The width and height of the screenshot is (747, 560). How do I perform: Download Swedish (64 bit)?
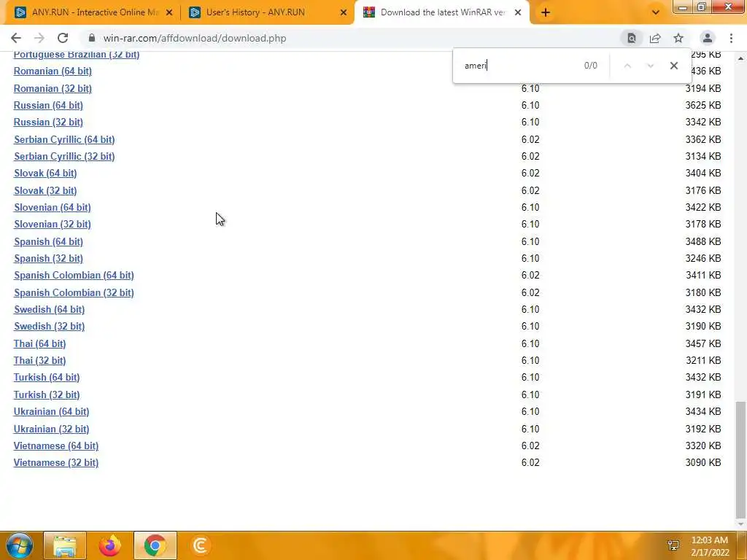[x=49, y=309]
